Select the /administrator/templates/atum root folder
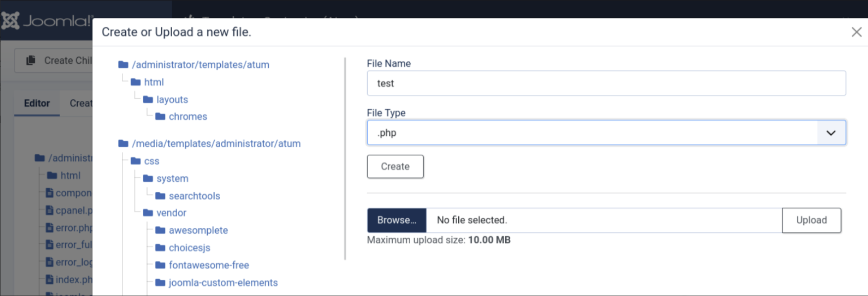This screenshot has height=296, width=868. coord(200,65)
